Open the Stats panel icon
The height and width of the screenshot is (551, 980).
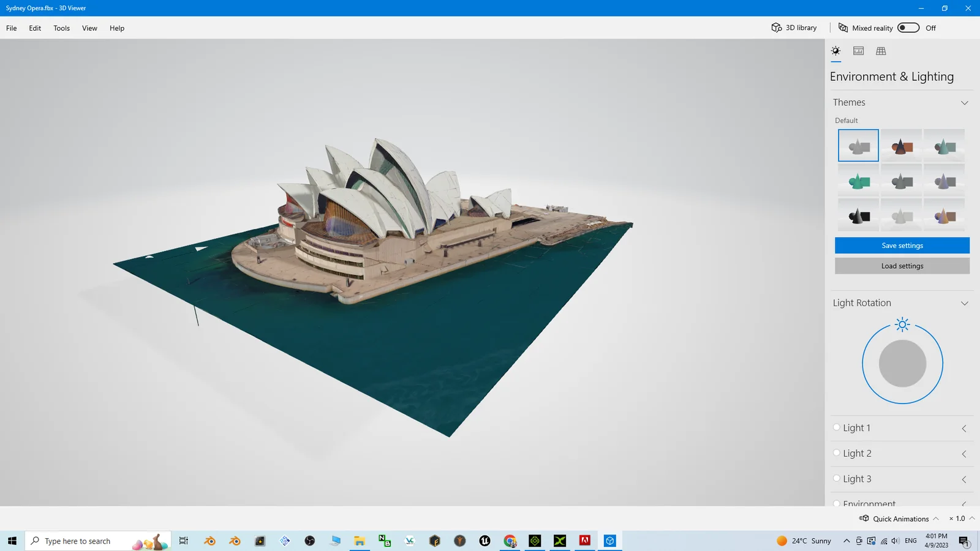click(858, 51)
